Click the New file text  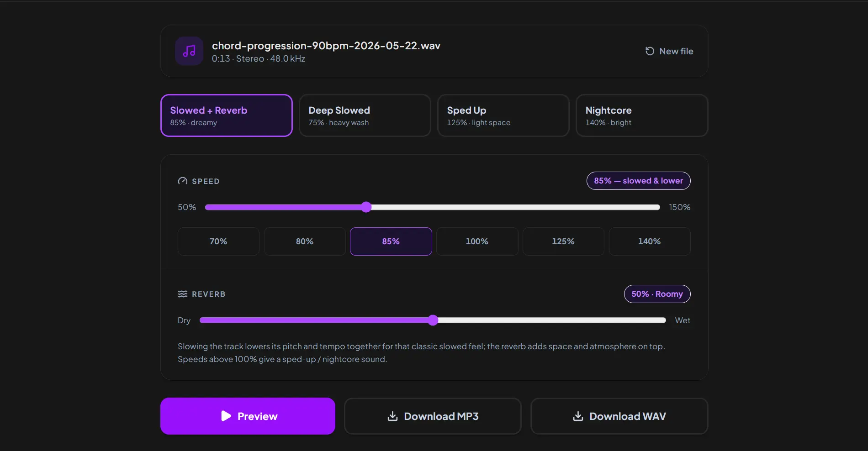pos(676,51)
